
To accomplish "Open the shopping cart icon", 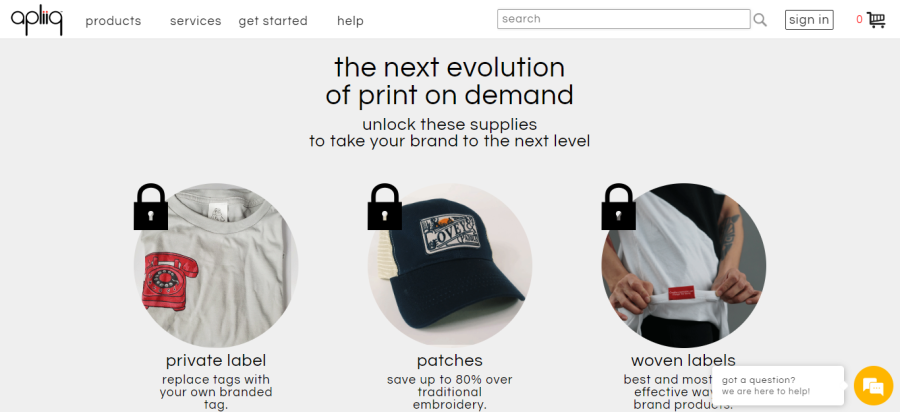I will (x=876, y=19).
